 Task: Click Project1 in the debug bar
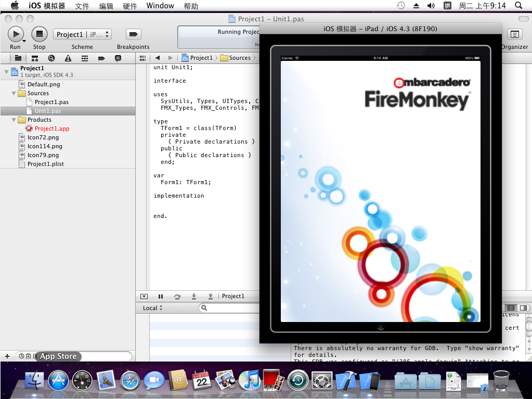tap(233, 296)
